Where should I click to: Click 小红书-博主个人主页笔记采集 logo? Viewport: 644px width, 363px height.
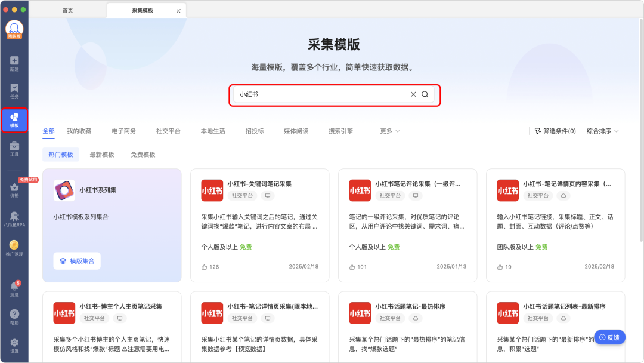pos(64,313)
